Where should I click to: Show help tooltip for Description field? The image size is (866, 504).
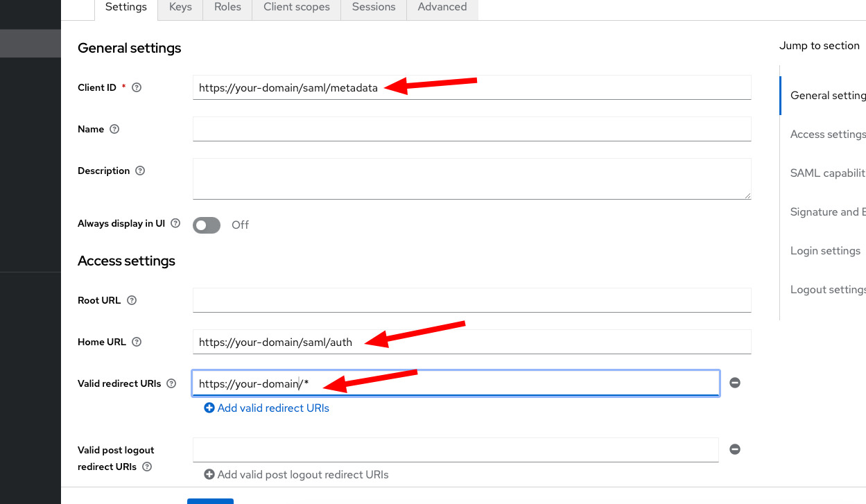click(140, 171)
